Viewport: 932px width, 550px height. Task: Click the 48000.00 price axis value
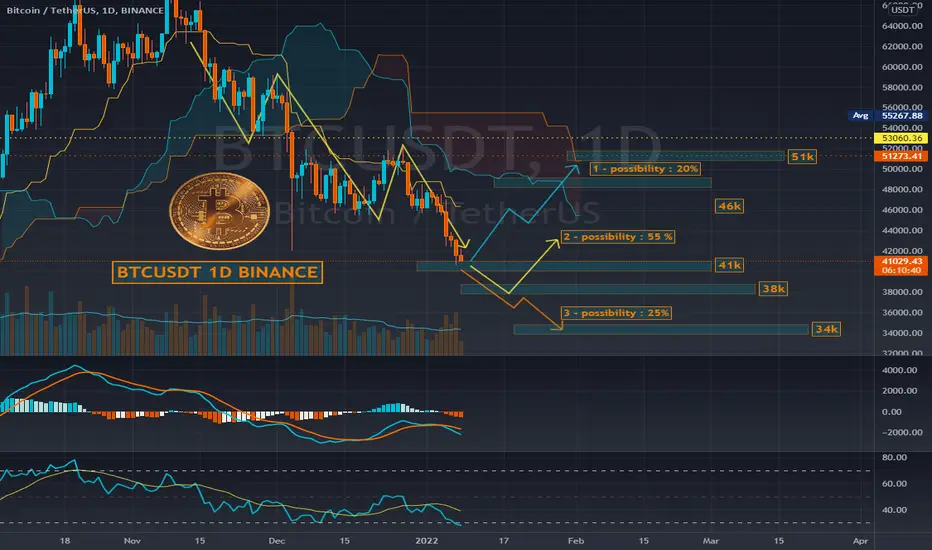tap(902, 190)
